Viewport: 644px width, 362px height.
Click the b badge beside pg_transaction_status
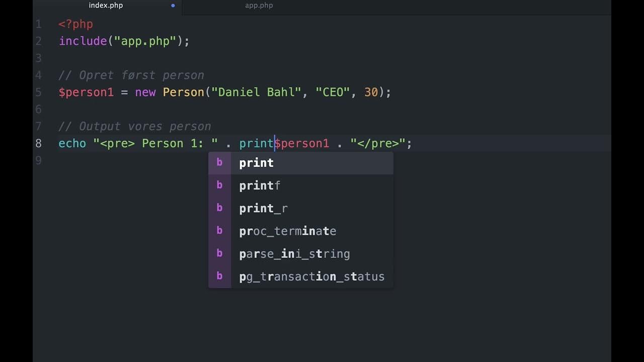[220, 276]
